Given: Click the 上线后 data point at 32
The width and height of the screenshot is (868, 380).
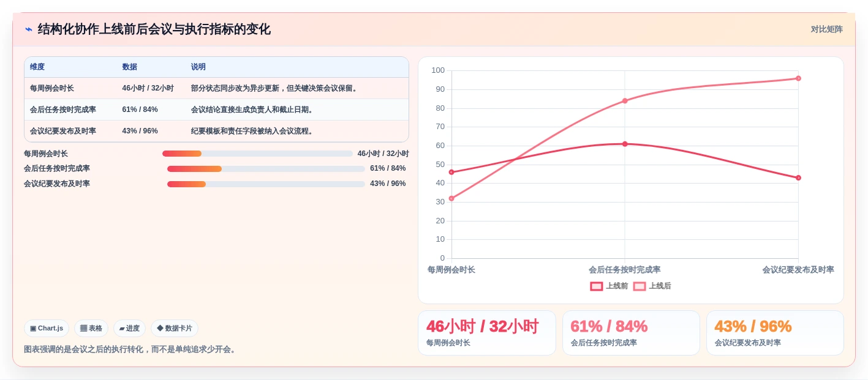Looking at the screenshot, I should click(x=451, y=198).
